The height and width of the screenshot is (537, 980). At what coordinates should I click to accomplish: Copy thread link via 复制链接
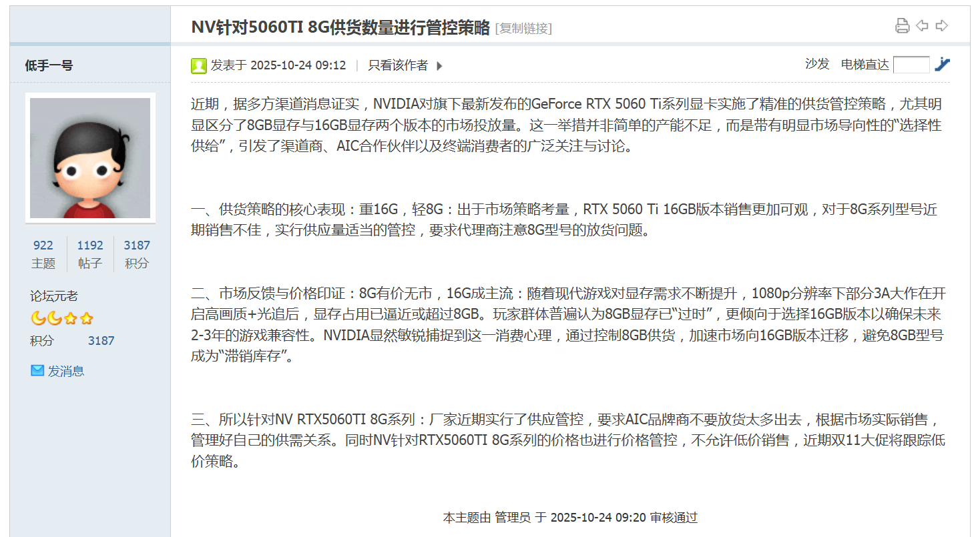pyautogui.click(x=523, y=28)
